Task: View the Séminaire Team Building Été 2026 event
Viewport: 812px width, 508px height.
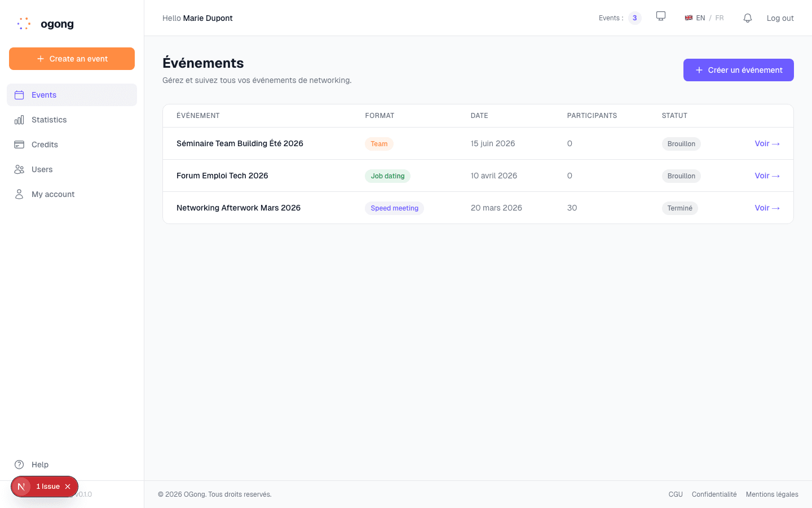Action: point(767,144)
